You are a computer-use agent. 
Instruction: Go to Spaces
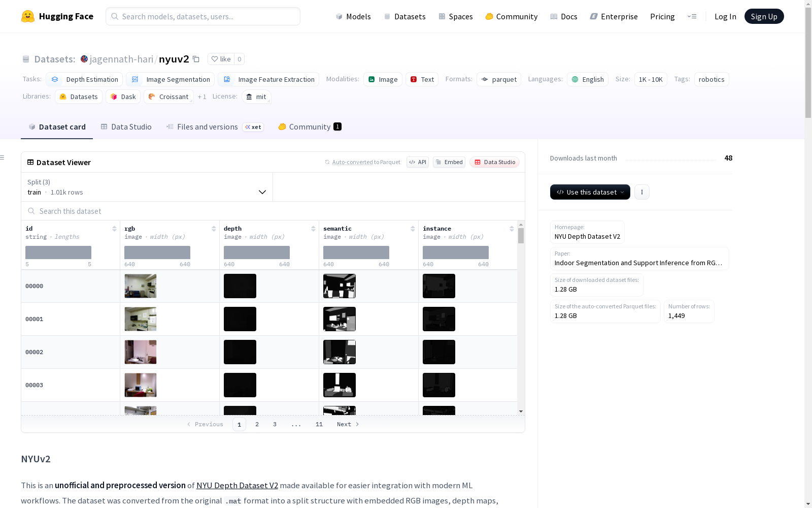click(456, 16)
